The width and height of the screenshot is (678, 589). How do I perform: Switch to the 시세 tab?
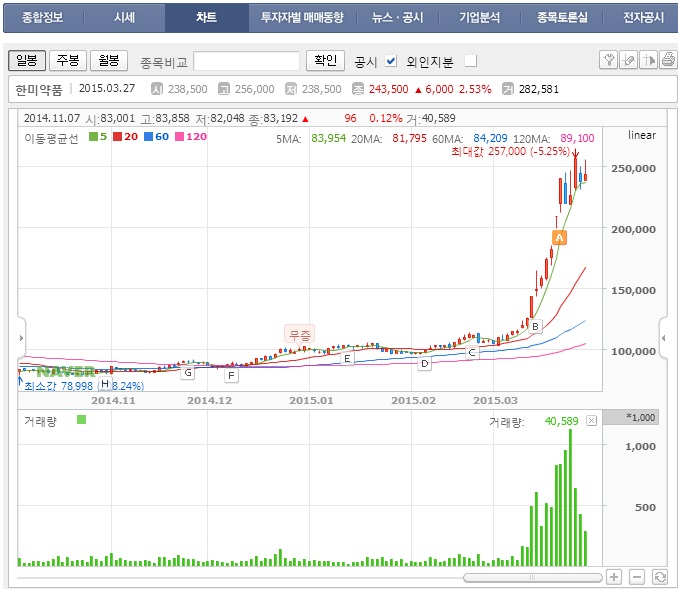point(125,17)
